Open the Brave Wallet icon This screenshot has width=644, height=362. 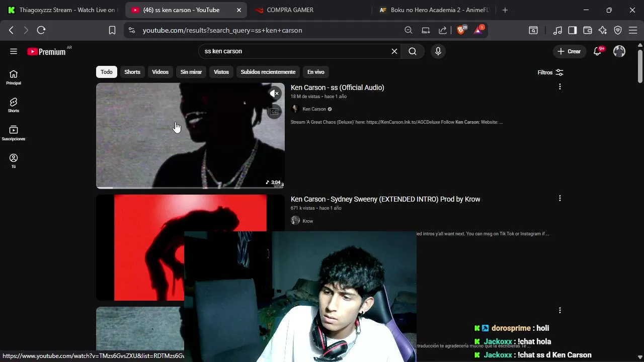(x=588, y=30)
